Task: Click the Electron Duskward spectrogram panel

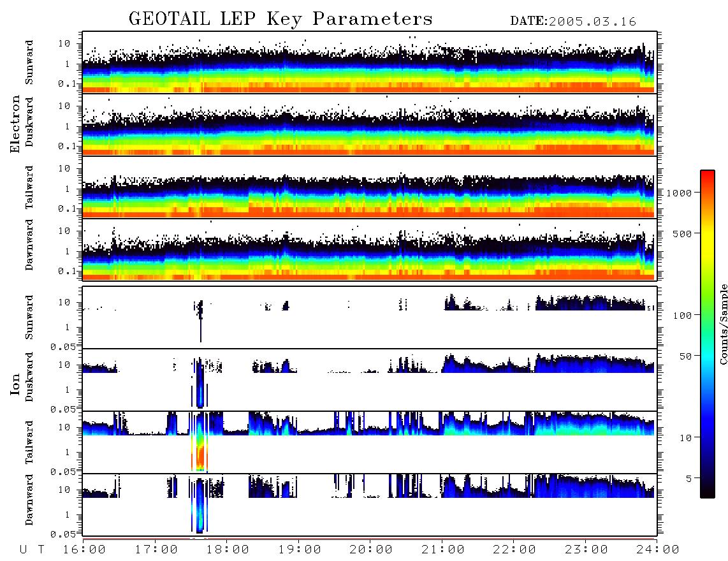Action: [370, 124]
